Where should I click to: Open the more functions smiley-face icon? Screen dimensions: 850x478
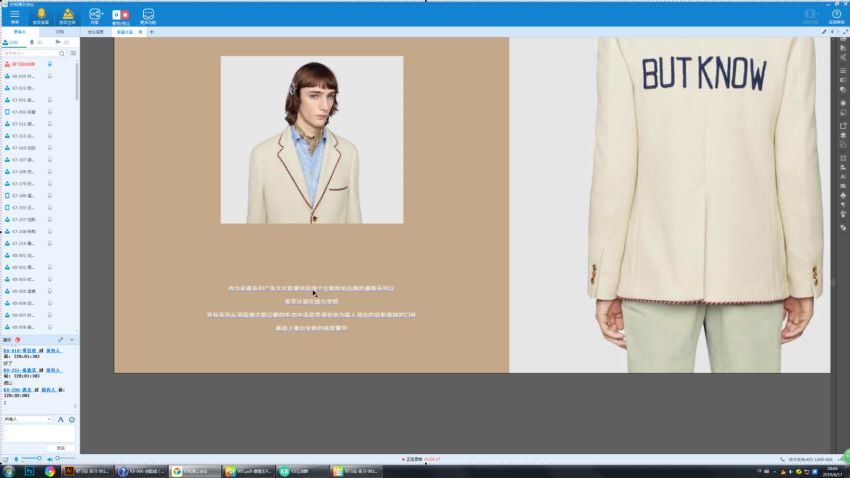(148, 16)
